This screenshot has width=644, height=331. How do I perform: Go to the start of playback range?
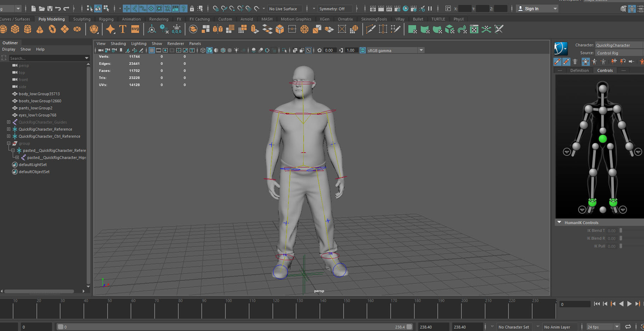[597, 304]
